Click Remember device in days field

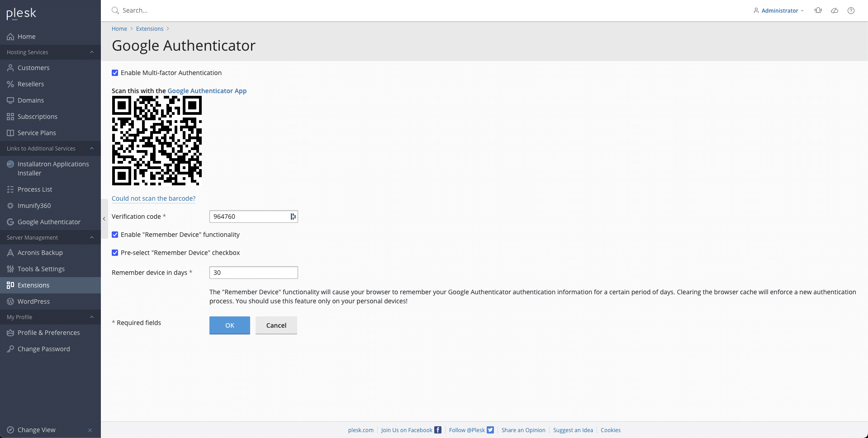(254, 273)
